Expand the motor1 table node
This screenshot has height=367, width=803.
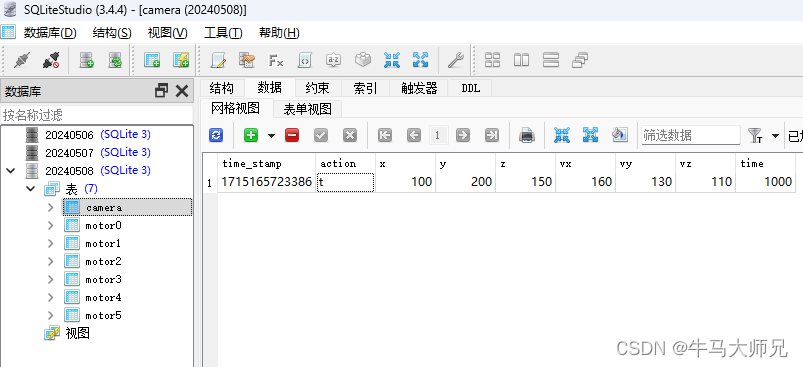pos(50,243)
